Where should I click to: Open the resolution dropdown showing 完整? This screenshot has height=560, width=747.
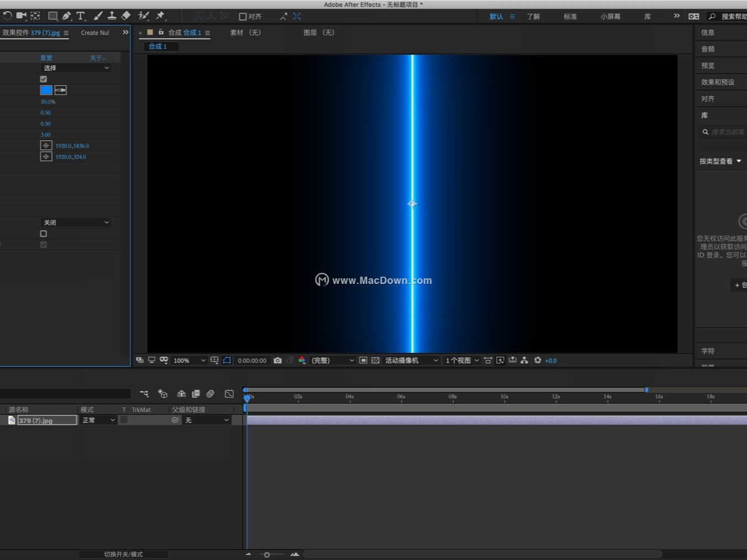click(332, 360)
